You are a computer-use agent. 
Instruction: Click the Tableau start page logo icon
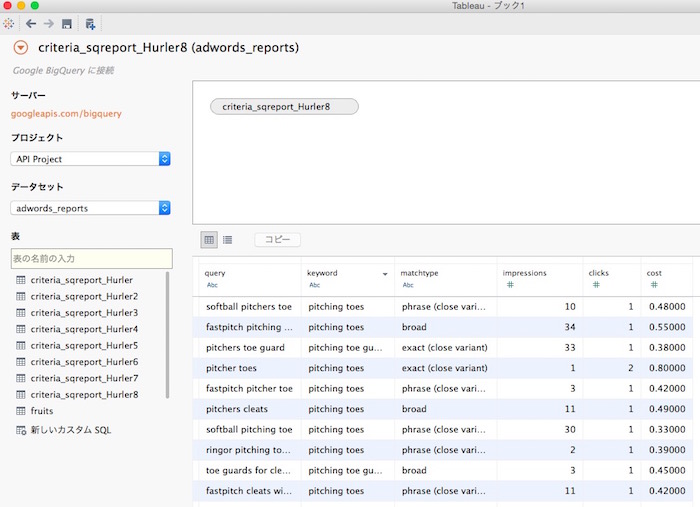[x=8, y=24]
